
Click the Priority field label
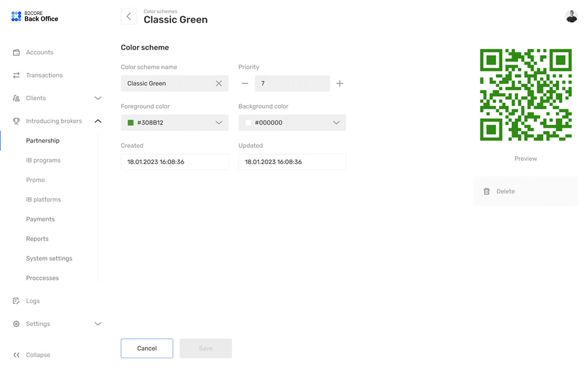(x=249, y=67)
